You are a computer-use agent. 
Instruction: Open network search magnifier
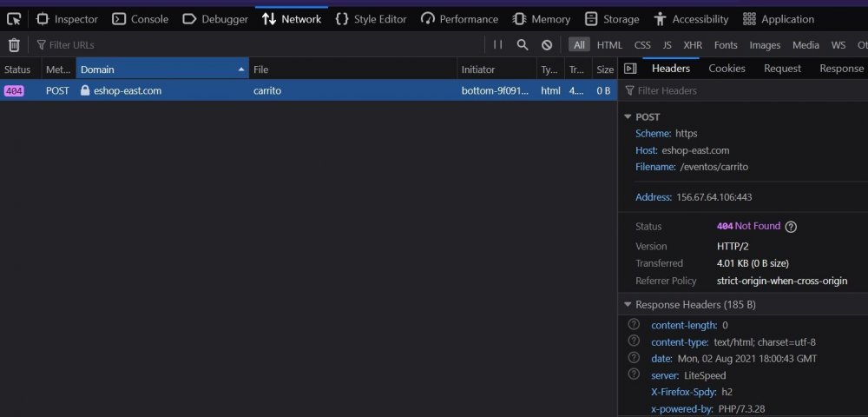point(522,45)
